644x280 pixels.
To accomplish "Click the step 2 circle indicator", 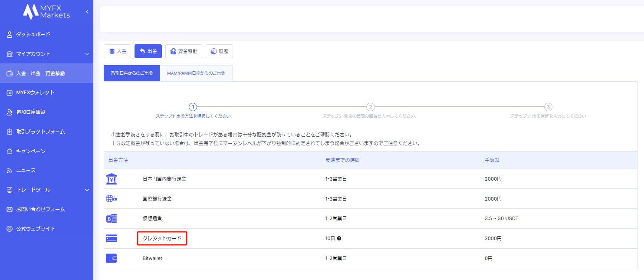I will pyautogui.click(x=370, y=107).
